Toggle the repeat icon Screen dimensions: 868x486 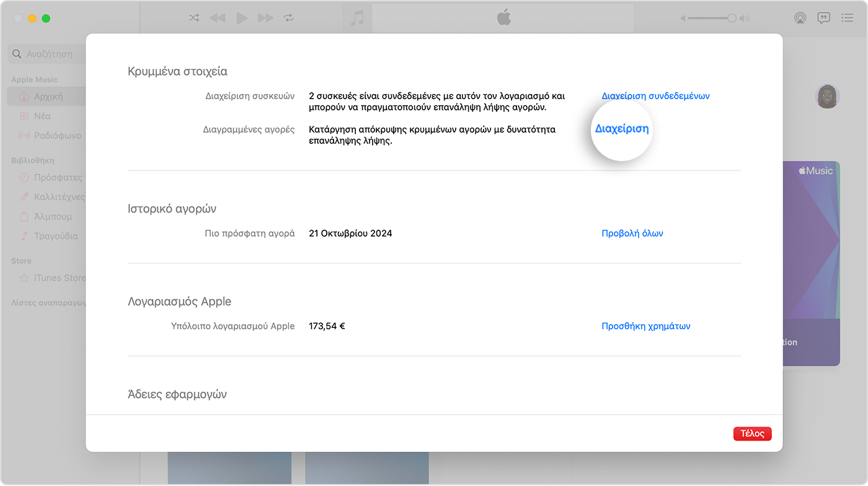click(x=289, y=18)
